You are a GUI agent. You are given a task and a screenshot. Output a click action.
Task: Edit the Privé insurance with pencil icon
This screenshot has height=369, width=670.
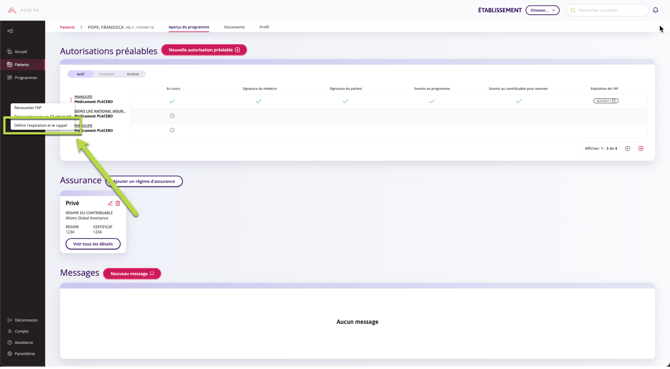(x=110, y=204)
